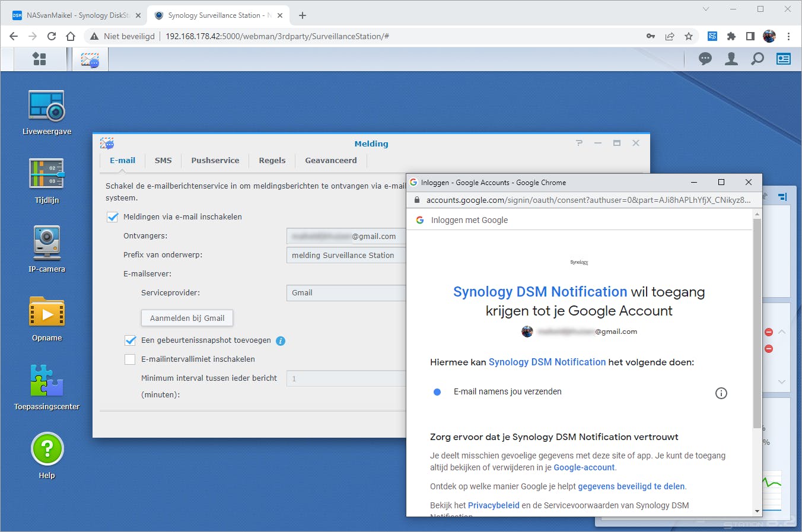Open the Toepassingscenter desktop icon
This screenshot has height=532, width=802.
point(47,388)
